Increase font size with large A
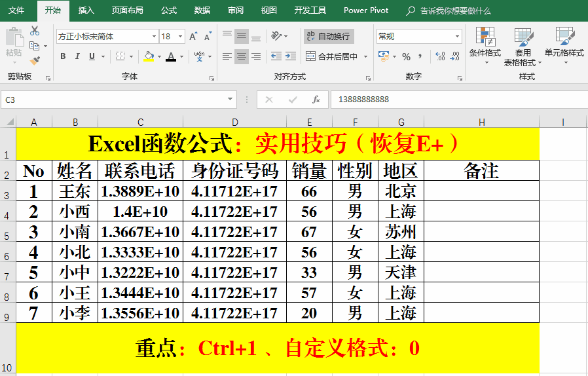 pyautogui.click(x=193, y=37)
